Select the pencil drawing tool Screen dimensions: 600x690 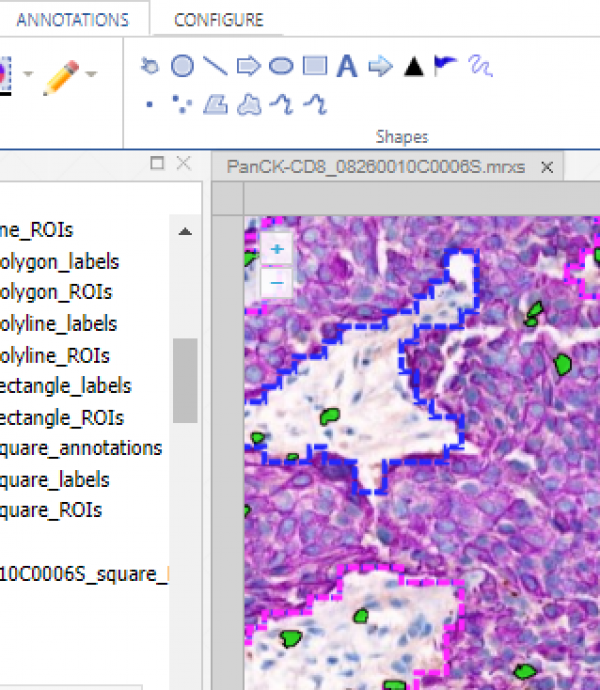pos(61,77)
